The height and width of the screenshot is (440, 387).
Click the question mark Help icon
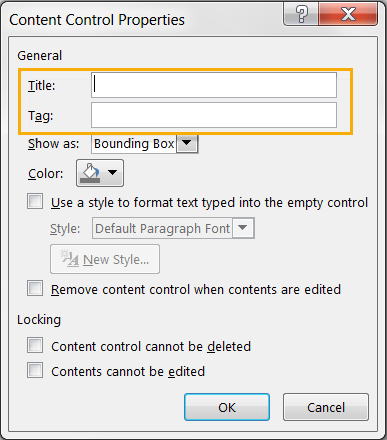[x=301, y=14]
